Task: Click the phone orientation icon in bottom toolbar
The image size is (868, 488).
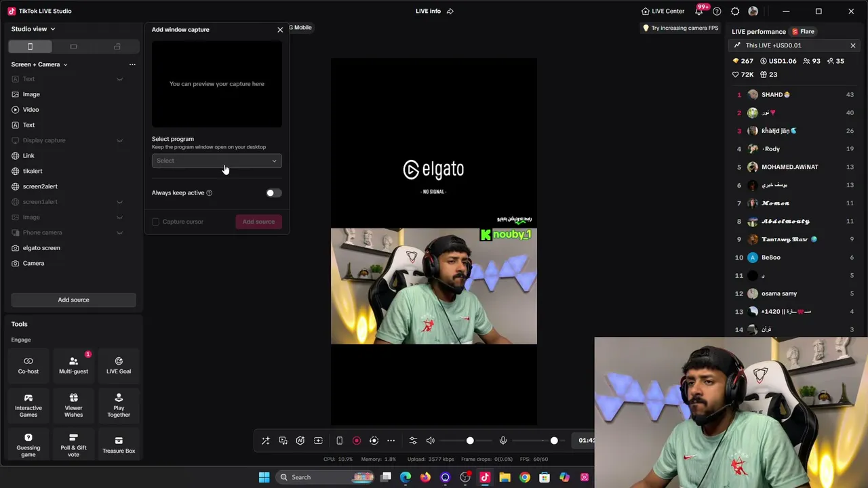Action: pos(339,441)
